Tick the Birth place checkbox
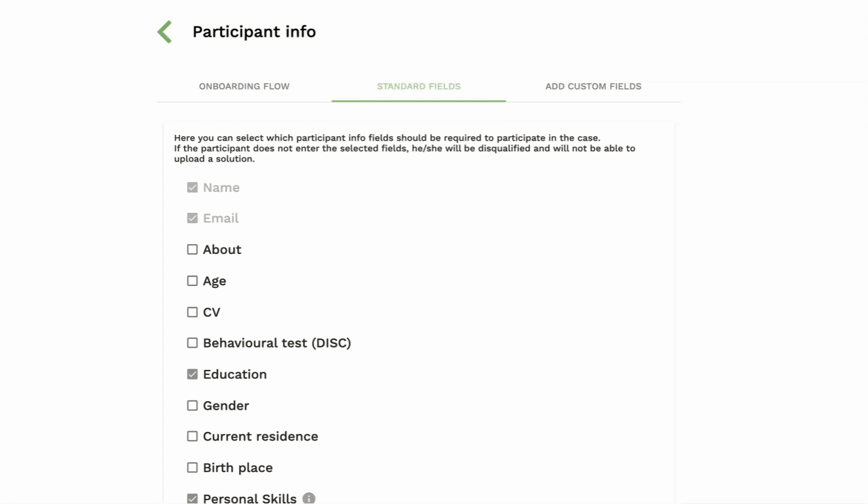The height and width of the screenshot is (504, 868). (x=192, y=468)
